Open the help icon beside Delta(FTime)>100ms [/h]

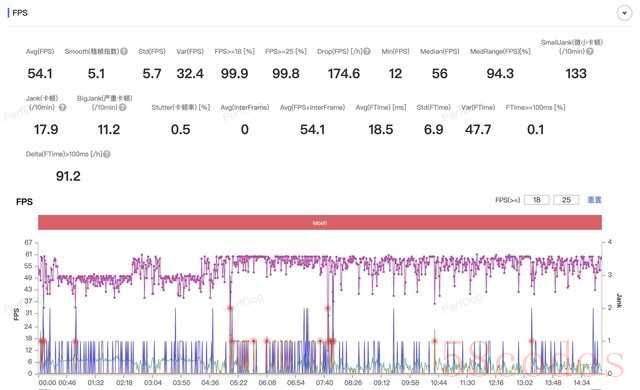tap(107, 154)
